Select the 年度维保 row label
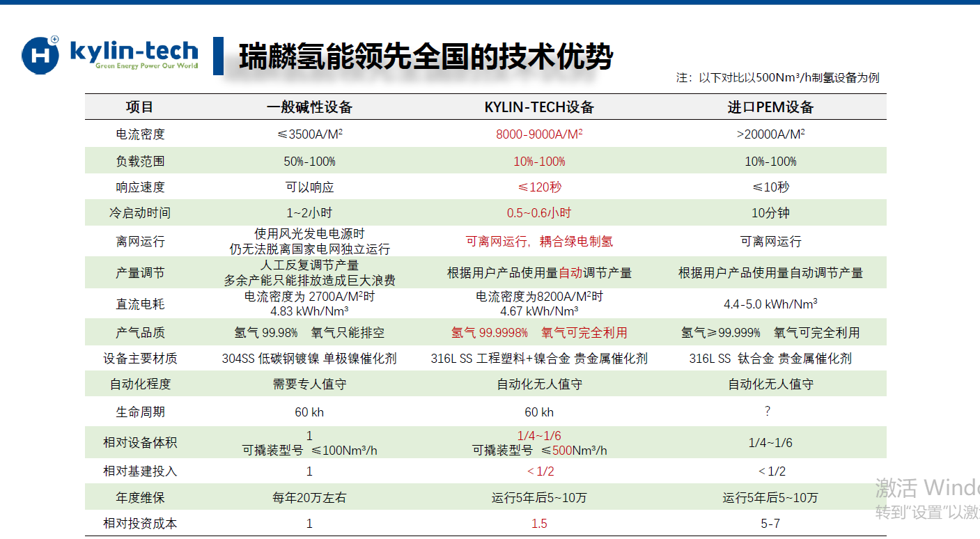The image size is (980, 539). coord(140,498)
